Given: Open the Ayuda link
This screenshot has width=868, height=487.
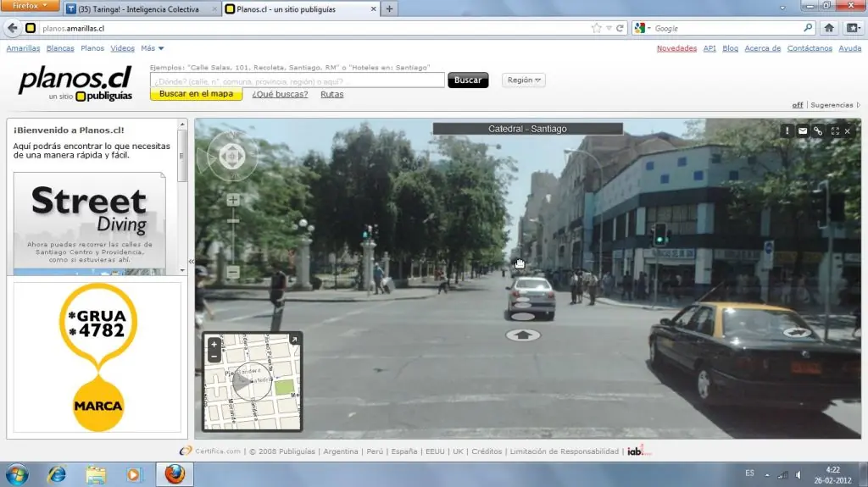Looking at the screenshot, I should pos(849,48).
